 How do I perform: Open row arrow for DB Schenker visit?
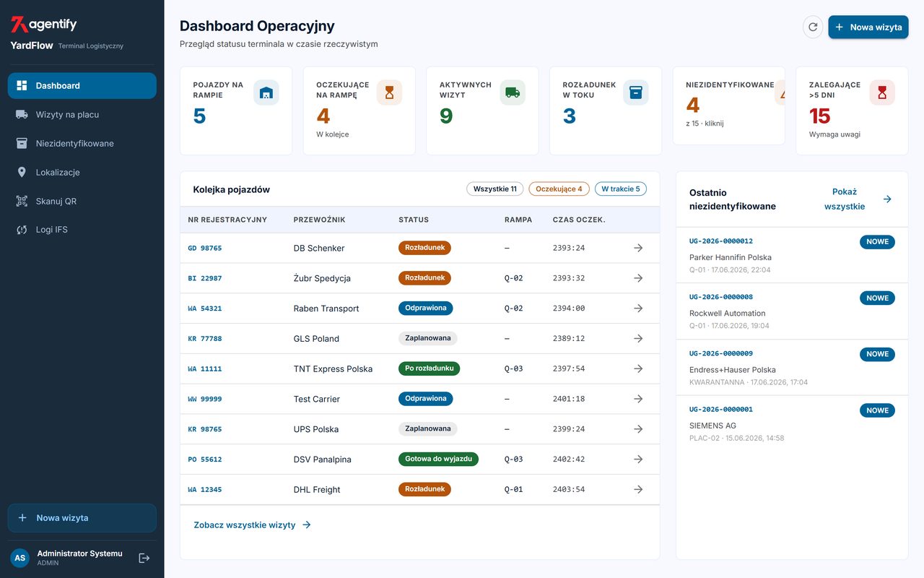pyautogui.click(x=638, y=248)
